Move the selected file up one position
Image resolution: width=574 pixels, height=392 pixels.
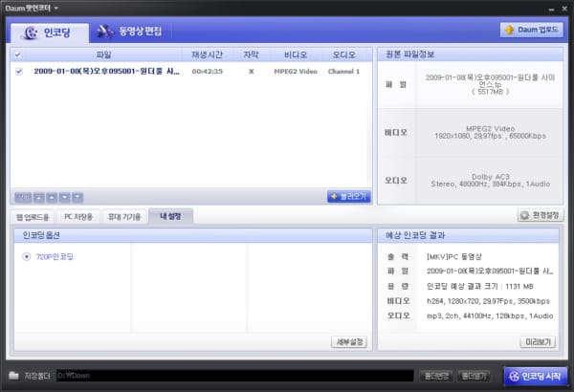(52, 197)
